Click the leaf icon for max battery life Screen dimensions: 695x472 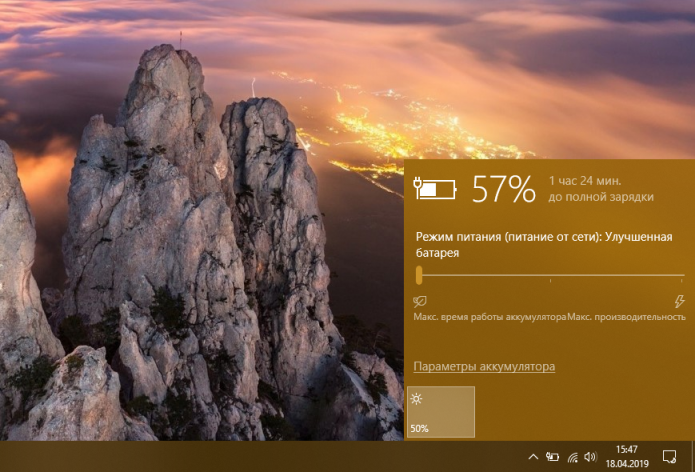(420, 302)
